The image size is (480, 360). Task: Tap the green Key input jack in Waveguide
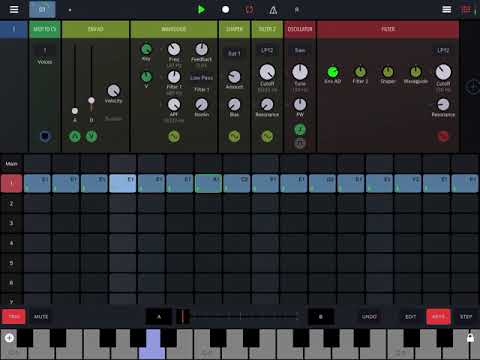click(146, 49)
